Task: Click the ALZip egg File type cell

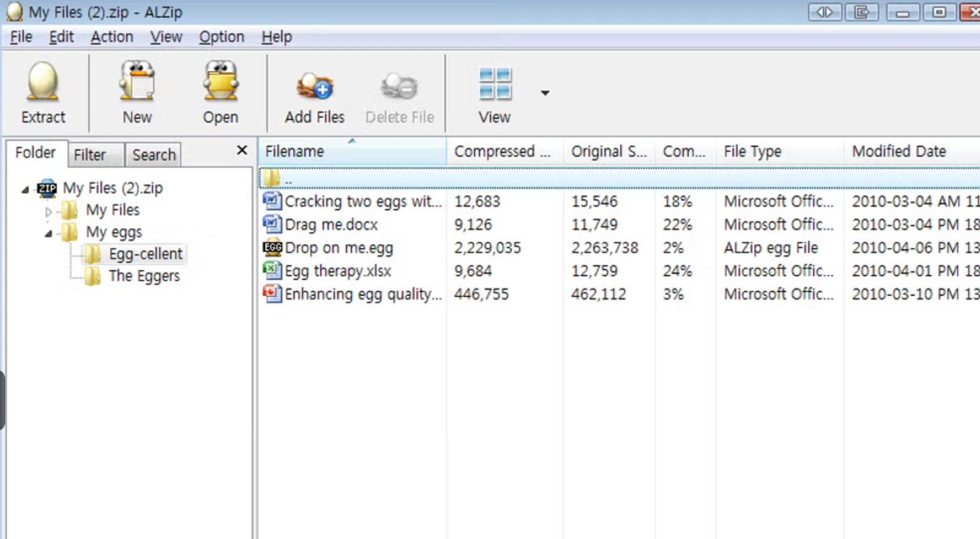Action: [x=771, y=248]
